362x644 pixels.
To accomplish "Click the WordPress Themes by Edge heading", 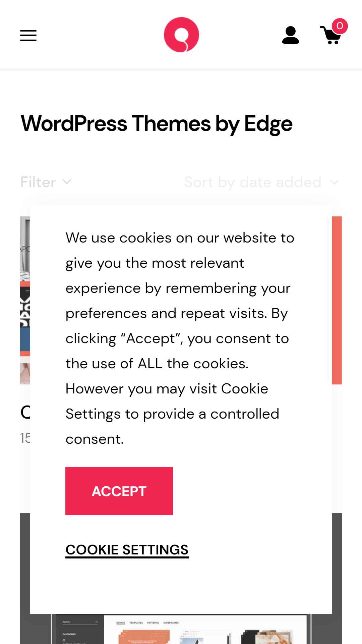I will click(157, 123).
